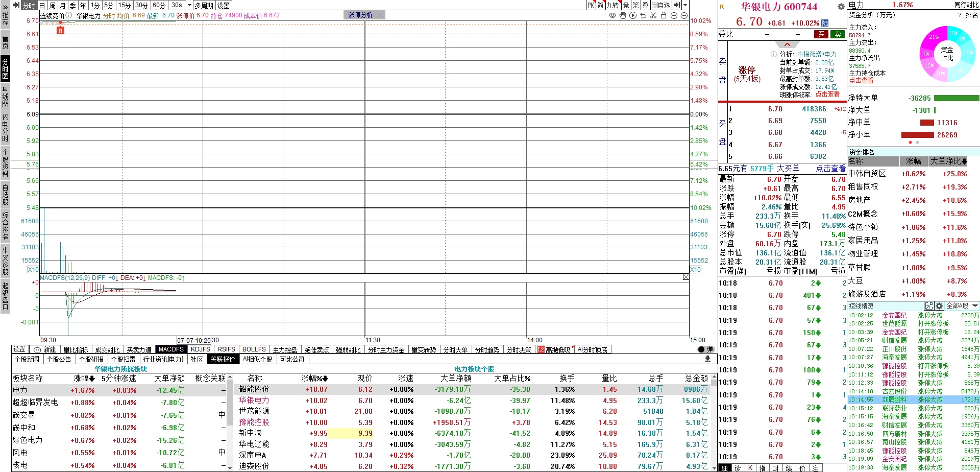Click the collapse arrow icon right of 删自选
Viewport: 980px width, 472px height.
pyautogui.click(x=677, y=5)
